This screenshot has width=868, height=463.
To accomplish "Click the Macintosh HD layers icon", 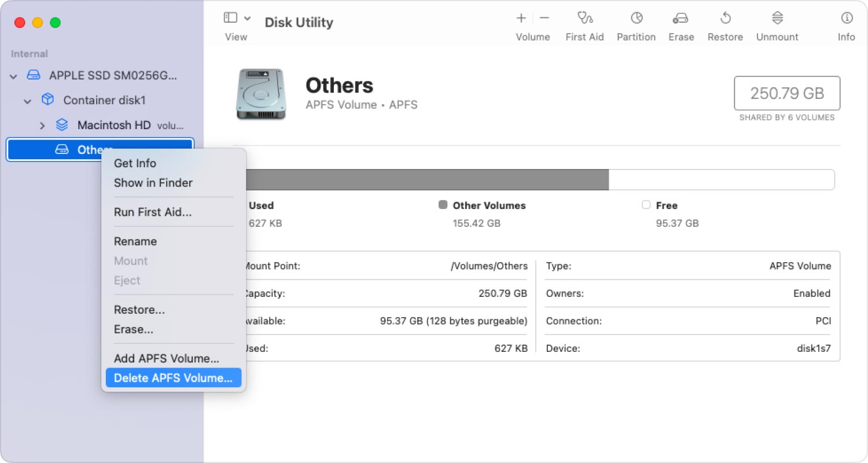I will tap(62, 125).
